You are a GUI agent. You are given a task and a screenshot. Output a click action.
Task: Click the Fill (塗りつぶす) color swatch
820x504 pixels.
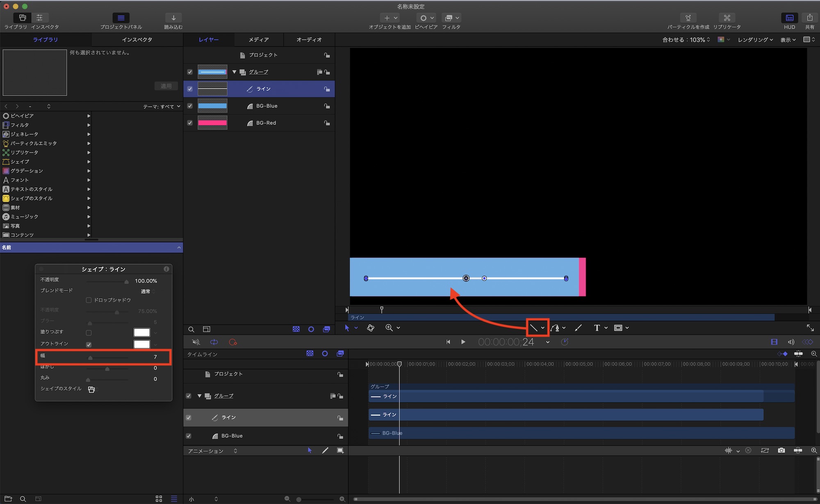(142, 332)
